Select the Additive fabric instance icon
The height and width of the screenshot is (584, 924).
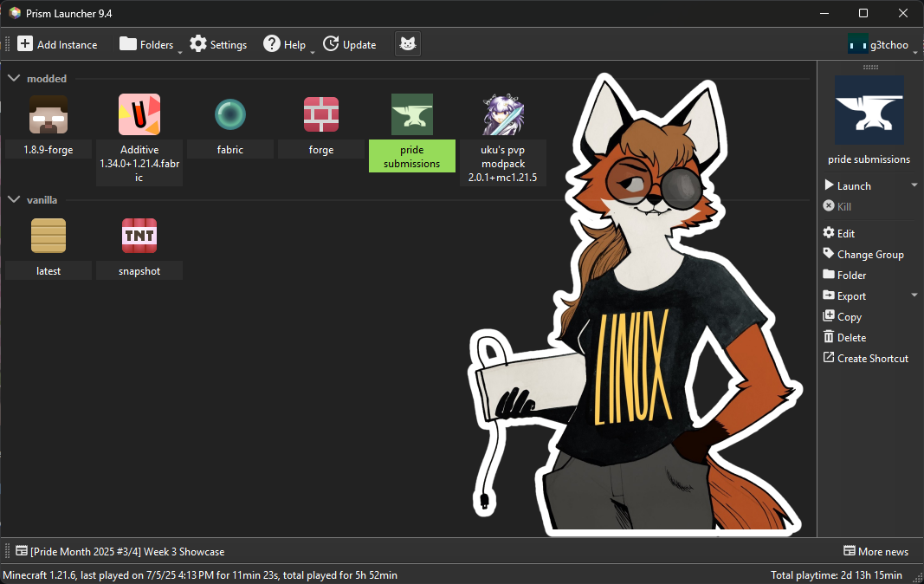point(139,115)
